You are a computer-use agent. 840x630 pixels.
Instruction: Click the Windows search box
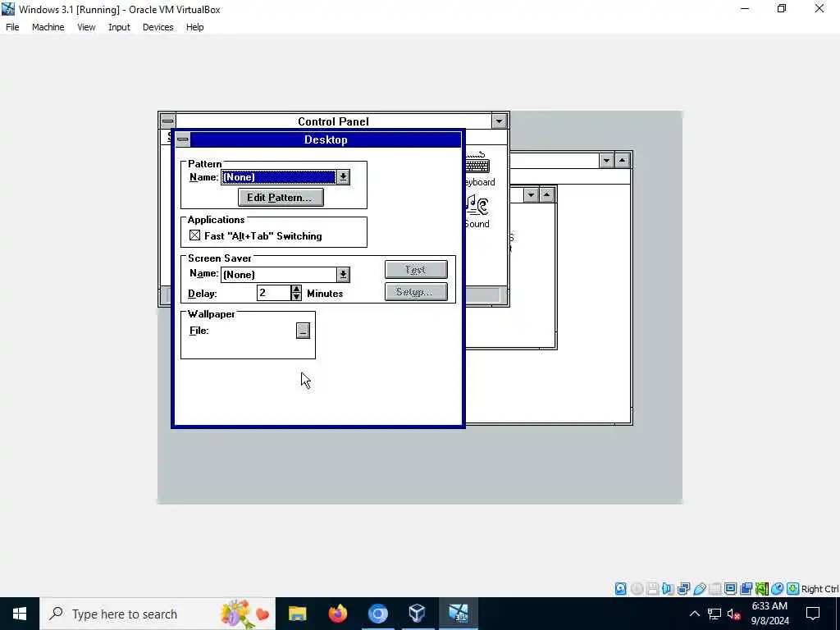click(x=157, y=614)
